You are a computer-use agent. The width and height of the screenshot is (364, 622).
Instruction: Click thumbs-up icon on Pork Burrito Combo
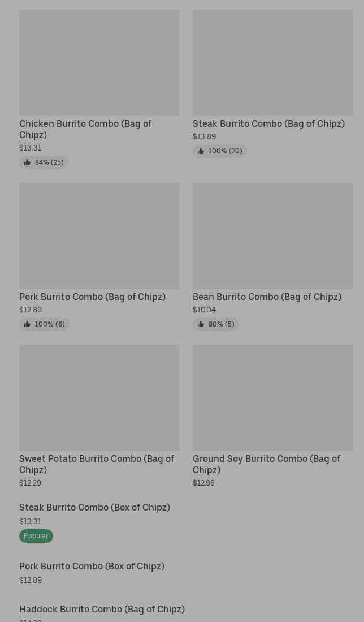27,324
